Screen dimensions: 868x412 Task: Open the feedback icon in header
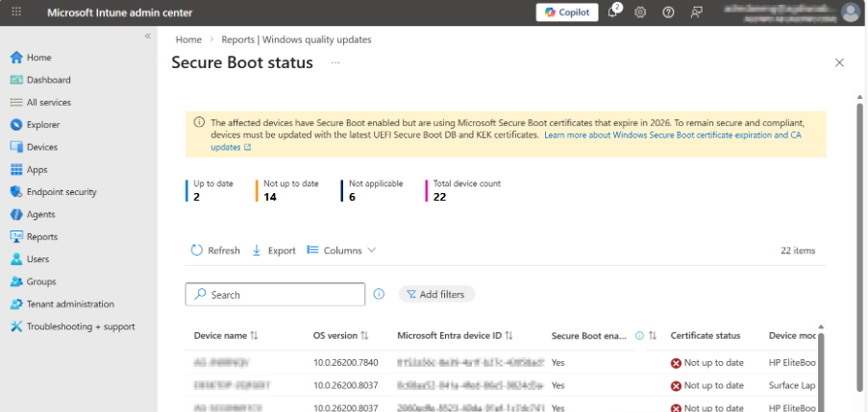(x=696, y=12)
